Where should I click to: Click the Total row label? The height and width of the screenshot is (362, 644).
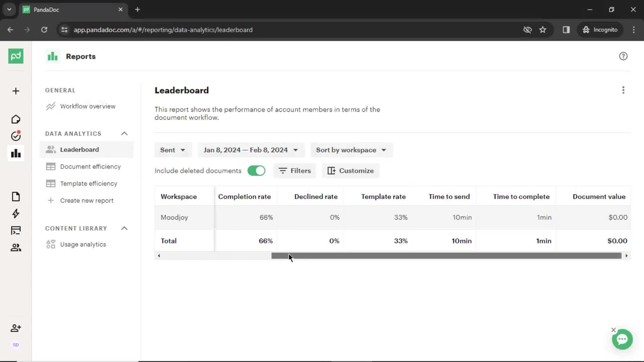coord(168,241)
